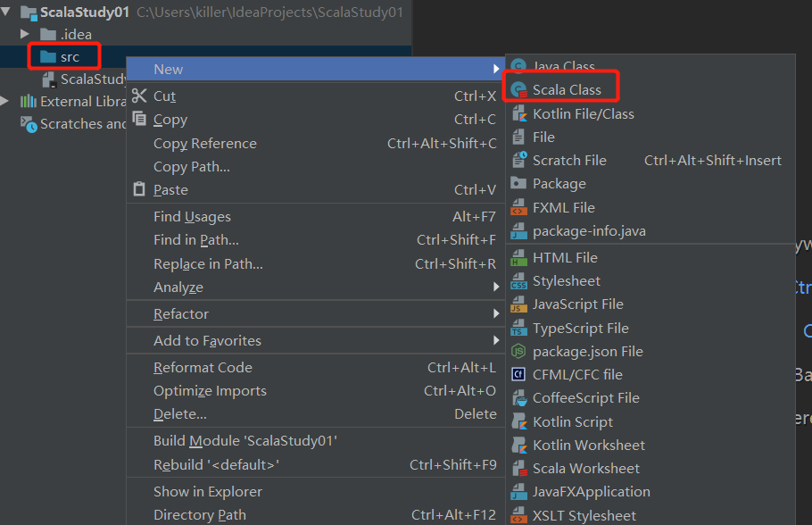The width and height of the screenshot is (812, 525).
Task: Click the Scala Class icon in New submenu
Action: (x=518, y=89)
